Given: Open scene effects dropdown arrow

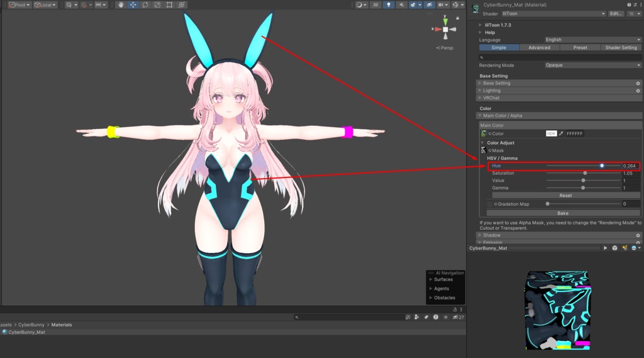Looking at the screenshot, I should point(419,5).
